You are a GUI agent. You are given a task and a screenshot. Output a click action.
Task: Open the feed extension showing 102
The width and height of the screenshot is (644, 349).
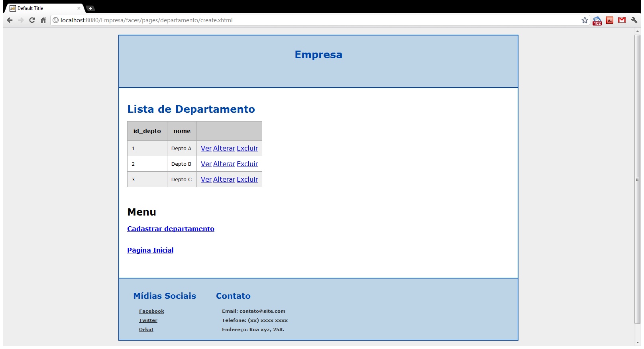click(597, 21)
